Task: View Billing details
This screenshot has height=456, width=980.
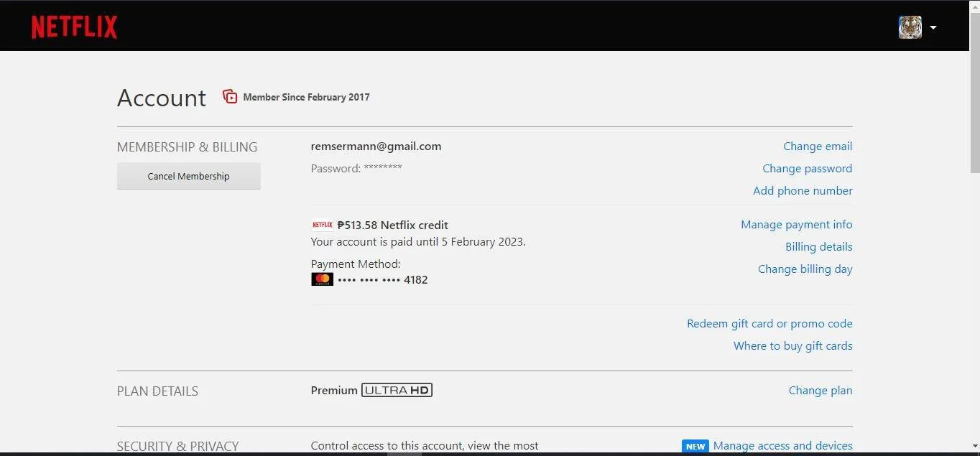Action: click(819, 247)
